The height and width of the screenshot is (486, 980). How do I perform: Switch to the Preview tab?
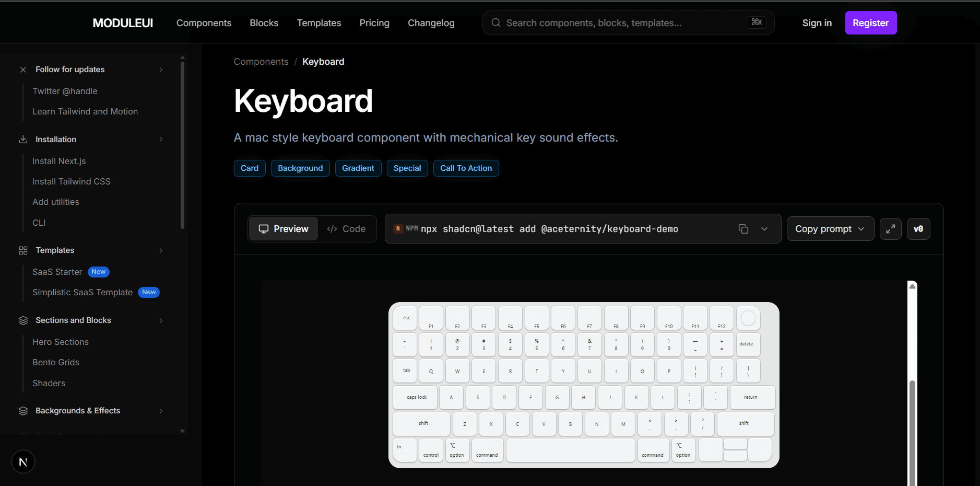(x=284, y=229)
